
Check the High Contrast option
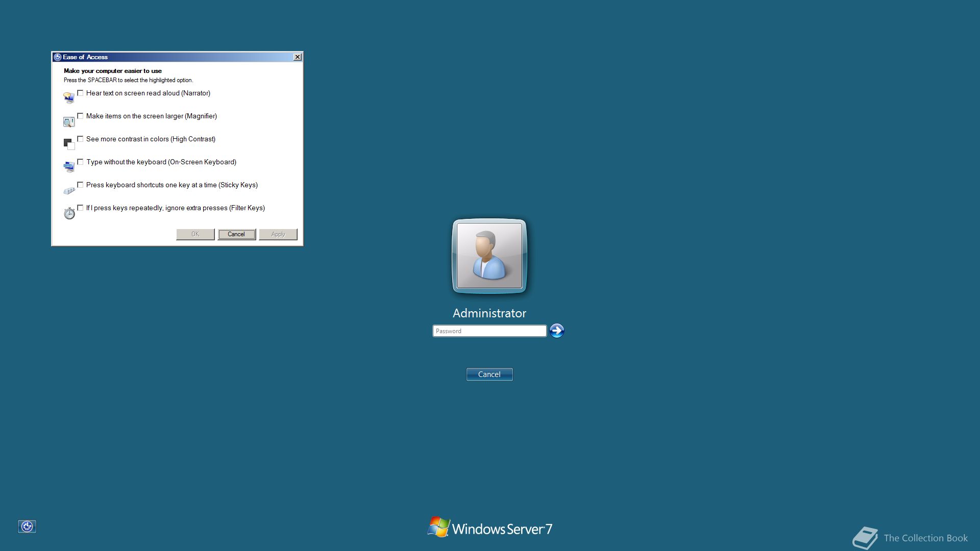click(80, 139)
